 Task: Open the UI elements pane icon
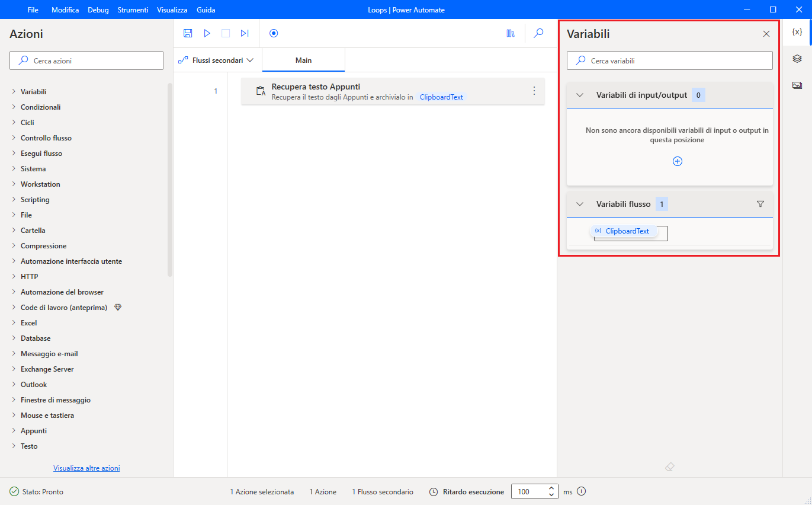(x=797, y=59)
